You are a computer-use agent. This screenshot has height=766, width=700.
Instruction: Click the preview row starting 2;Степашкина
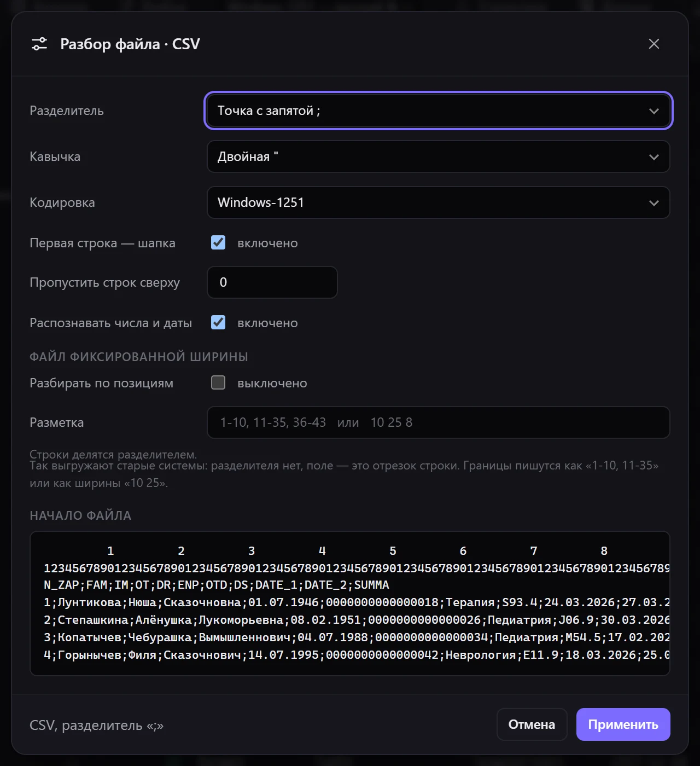(357, 620)
